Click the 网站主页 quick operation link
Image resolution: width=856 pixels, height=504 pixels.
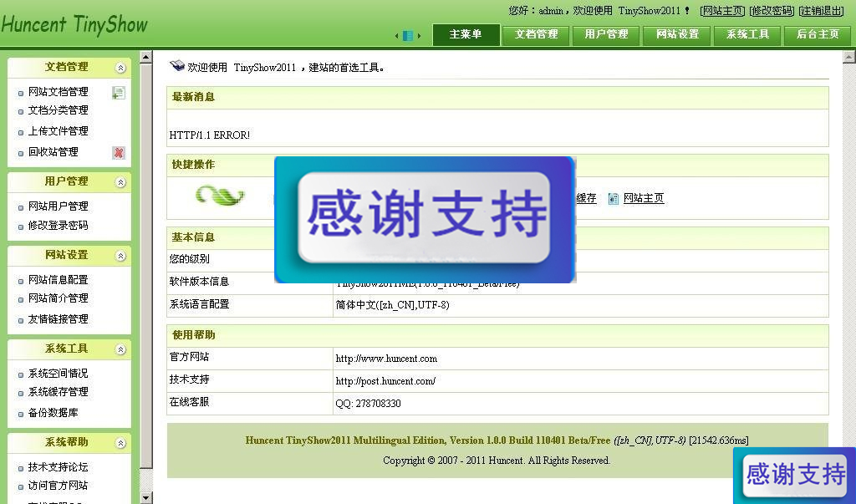tap(644, 198)
